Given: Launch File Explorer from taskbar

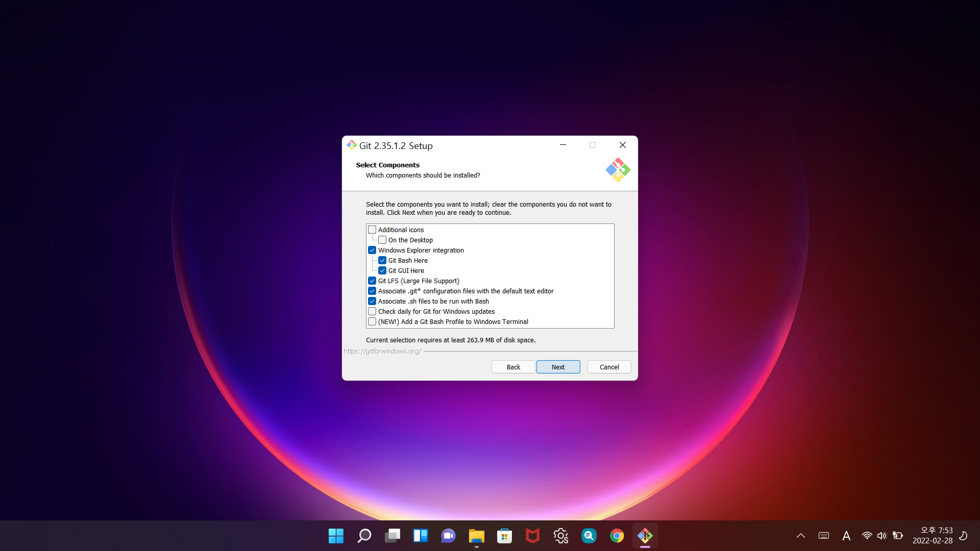Looking at the screenshot, I should coord(476,536).
